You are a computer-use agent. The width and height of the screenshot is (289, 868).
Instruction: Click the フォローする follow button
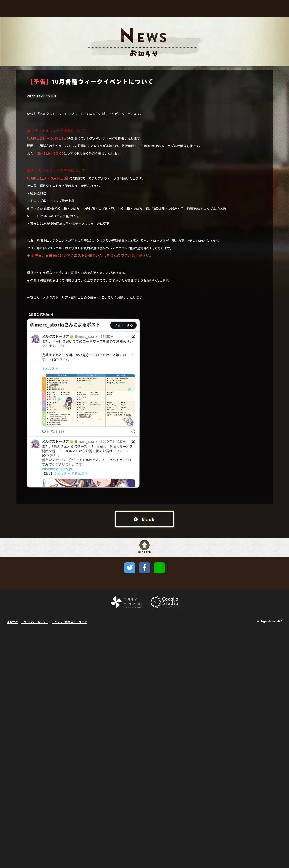[x=123, y=325]
